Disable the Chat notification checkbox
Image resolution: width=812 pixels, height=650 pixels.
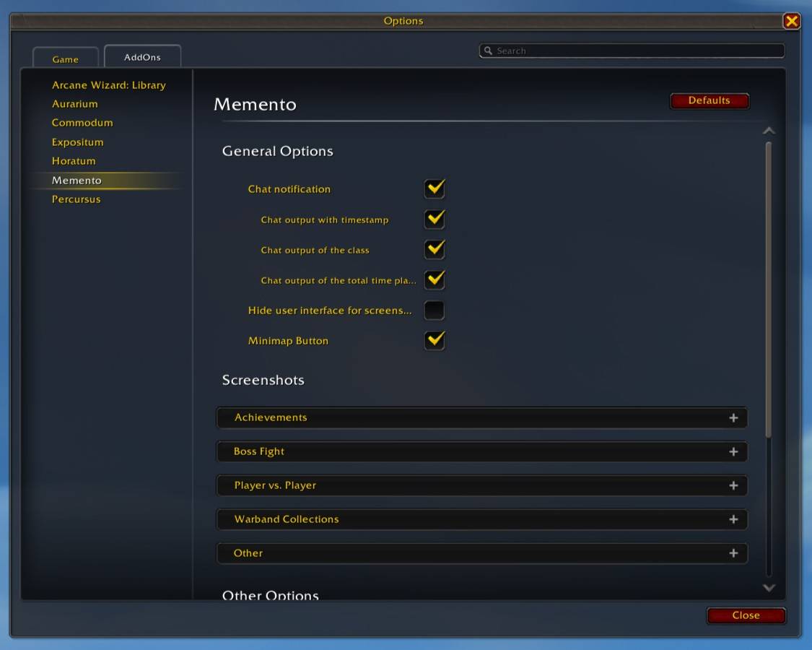435,188
